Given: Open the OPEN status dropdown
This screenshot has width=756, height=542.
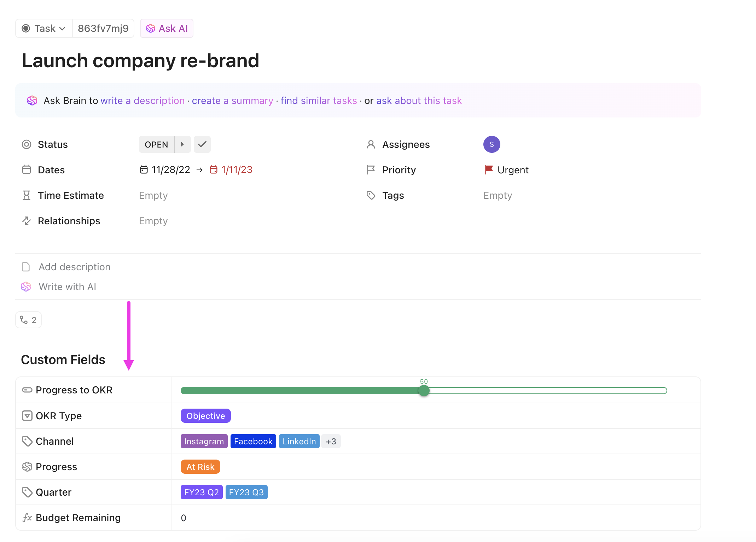Looking at the screenshot, I should click(x=156, y=144).
